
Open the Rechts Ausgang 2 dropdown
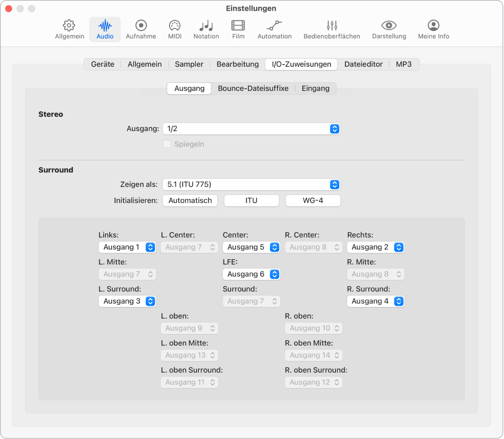[x=375, y=247]
